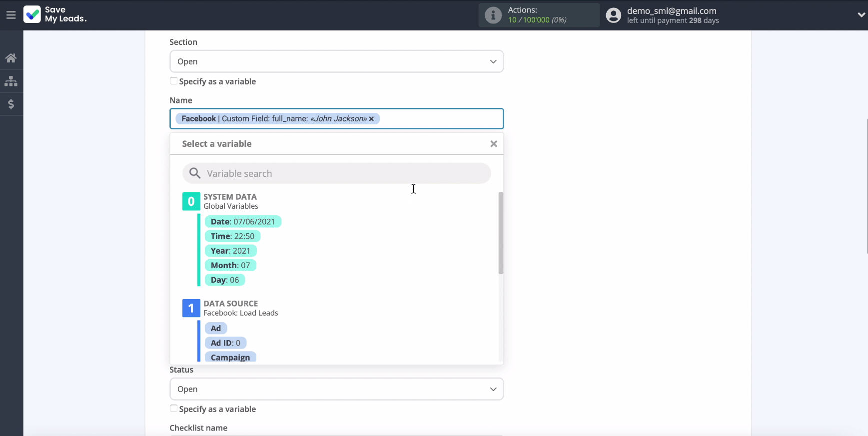Click the Checklist name label
This screenshot has height=436, width=868.
198,428
